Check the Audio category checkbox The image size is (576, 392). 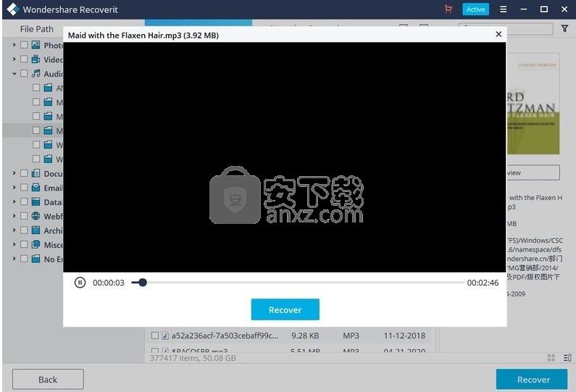(24, 73)
